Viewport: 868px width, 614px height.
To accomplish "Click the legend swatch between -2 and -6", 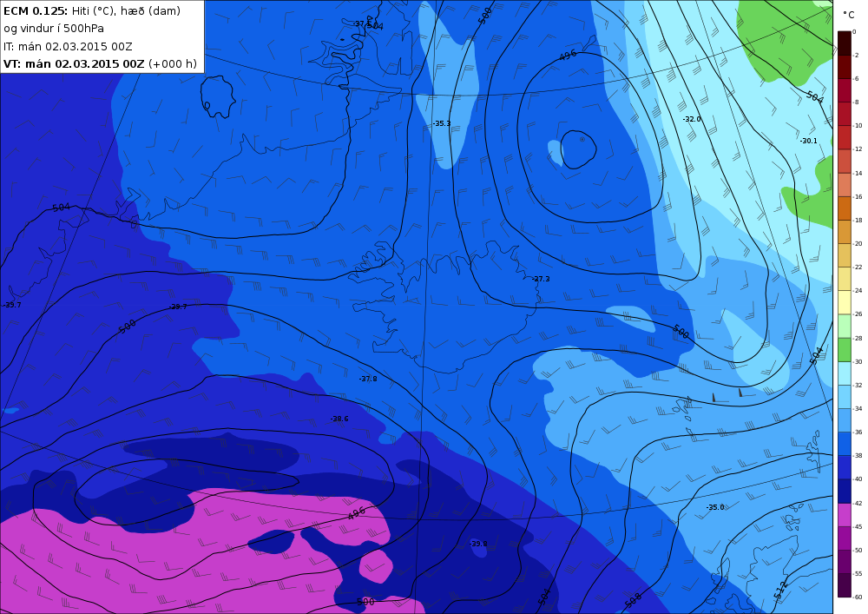I will point(845,67).
